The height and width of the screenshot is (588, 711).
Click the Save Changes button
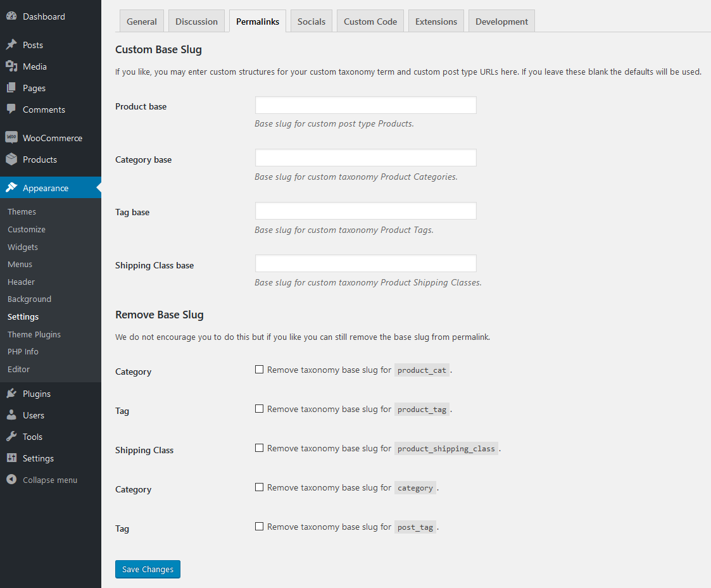[148, 570]
